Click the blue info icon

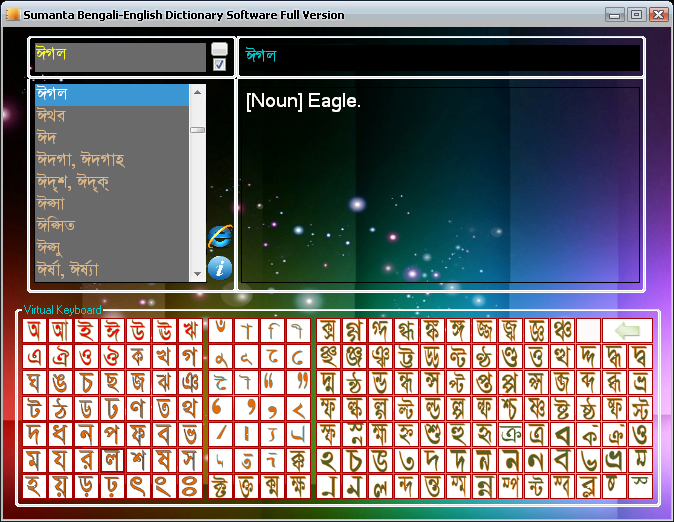(220, 268)
